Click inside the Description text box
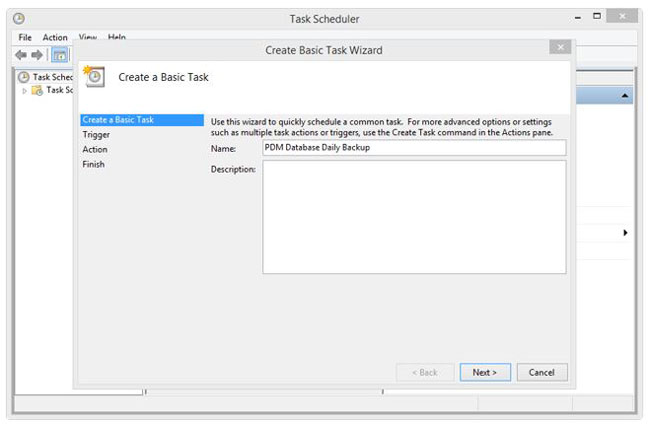The width and height of the screenshot is (650, 424). pos(413,216)
